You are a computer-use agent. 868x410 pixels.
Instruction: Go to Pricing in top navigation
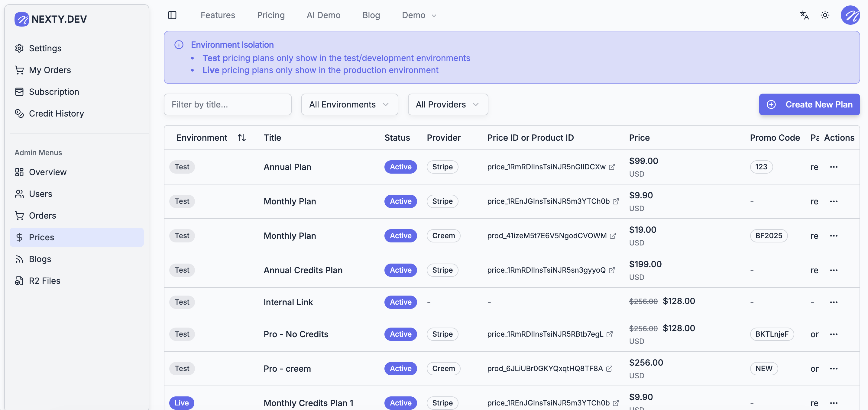pyautogui.click(x=270, y=15)
